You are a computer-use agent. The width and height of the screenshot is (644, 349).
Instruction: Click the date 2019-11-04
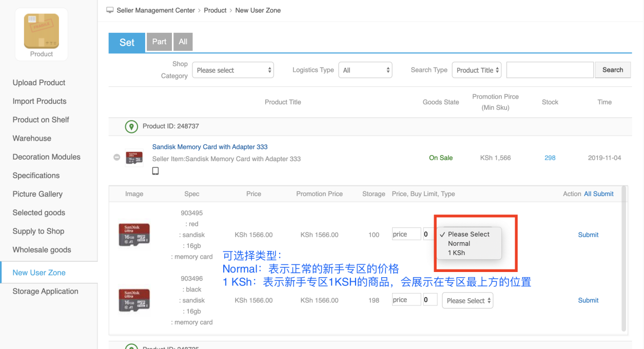point(604,158)
